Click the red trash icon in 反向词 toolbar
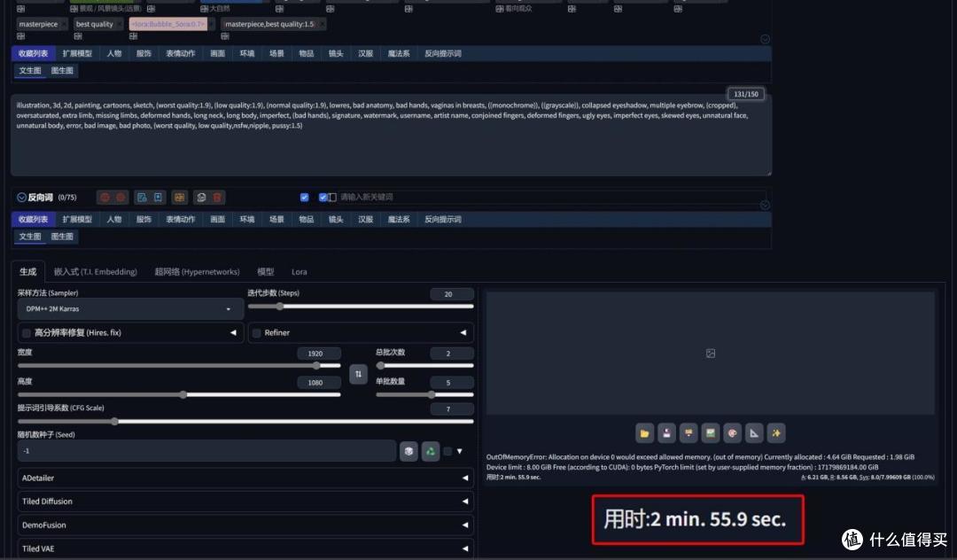Viewport: 957px width, 560px height. point(217,197)
